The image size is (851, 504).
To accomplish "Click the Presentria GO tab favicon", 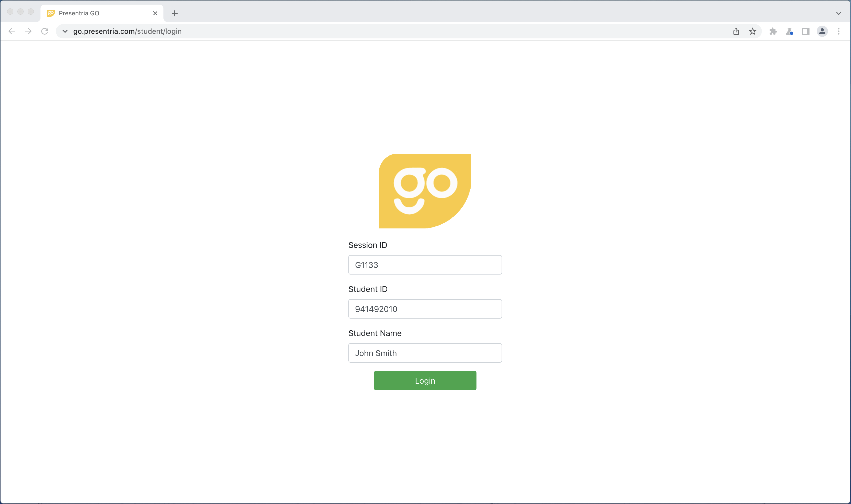I will [x=51, y=13].
